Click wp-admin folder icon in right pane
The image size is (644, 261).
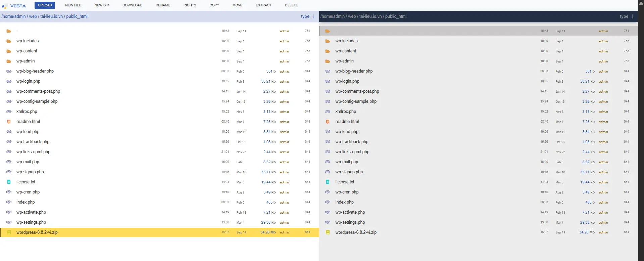(x=328, y=61)
